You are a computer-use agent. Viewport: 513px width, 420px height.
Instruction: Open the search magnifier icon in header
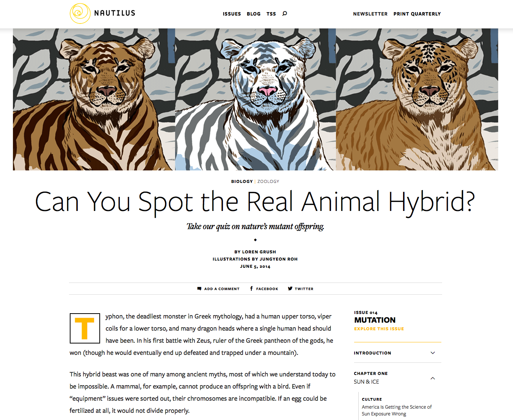(x=285, y=14)
